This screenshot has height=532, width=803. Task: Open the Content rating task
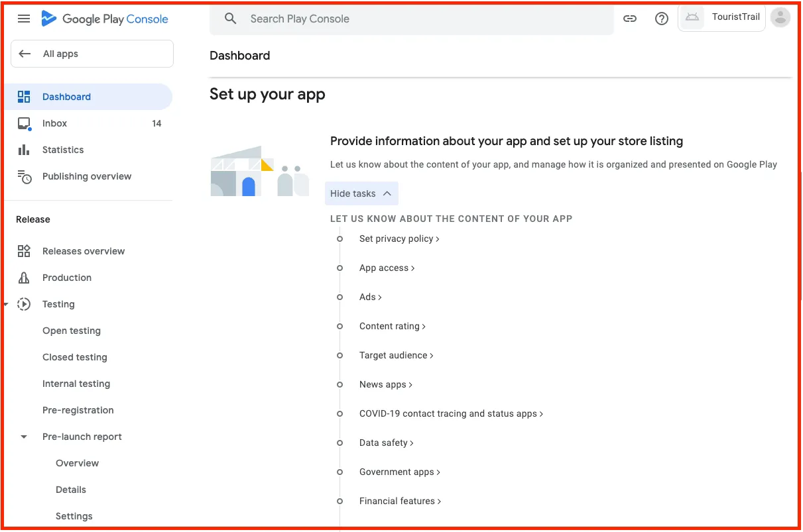(x=393, y=326)
